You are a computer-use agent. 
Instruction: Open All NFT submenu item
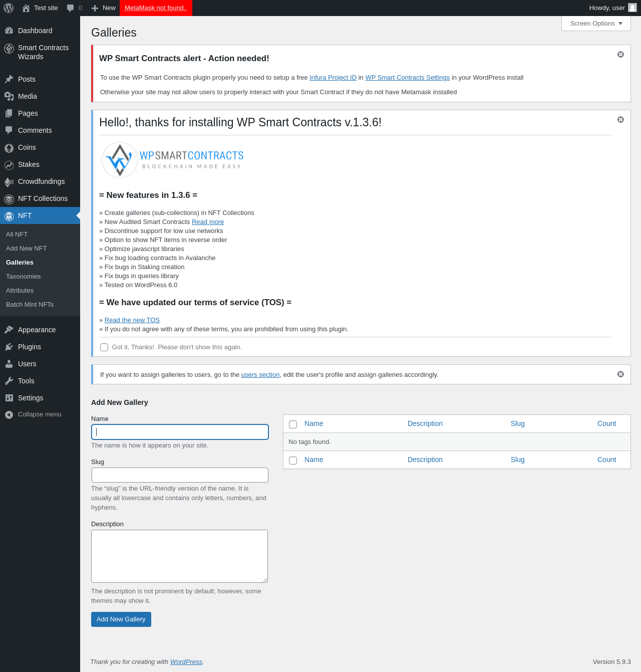17,234
